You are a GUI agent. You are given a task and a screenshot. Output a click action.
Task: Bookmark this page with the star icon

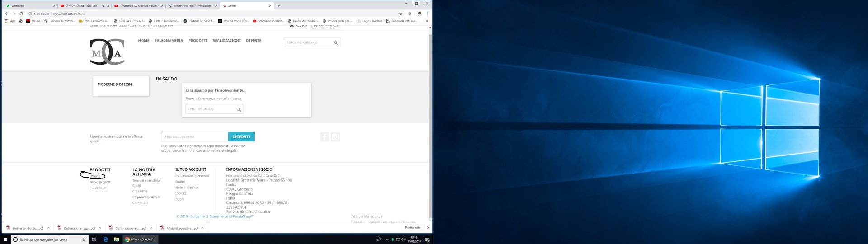click(x=401, y=14)
